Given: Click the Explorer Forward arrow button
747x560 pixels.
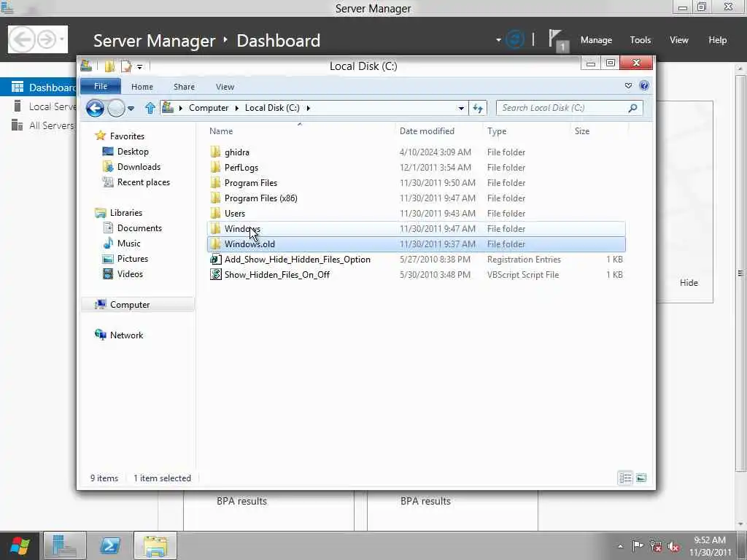Looking at the screenshot, I should point(116,108).
